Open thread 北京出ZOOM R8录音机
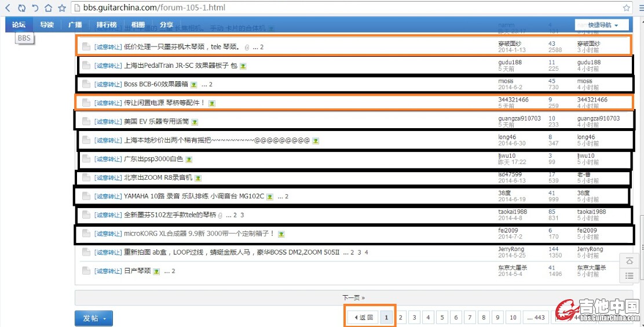Image resolution: width=644 pixels, height=327 pixels. tap(158, 177)
